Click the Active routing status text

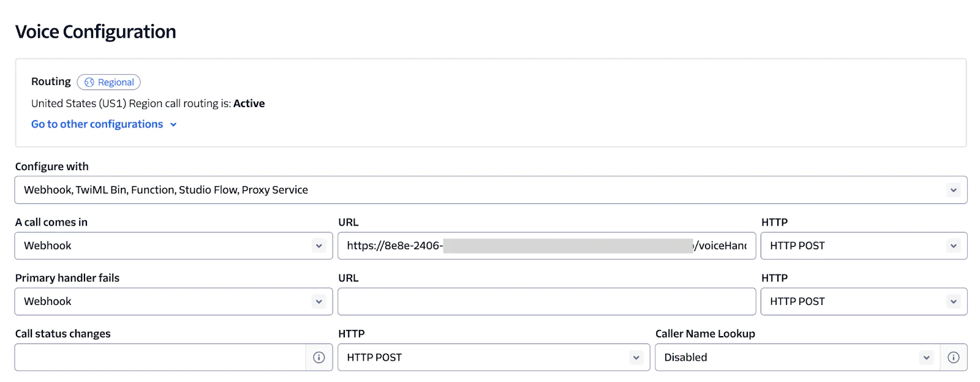(x=249, y=103)
